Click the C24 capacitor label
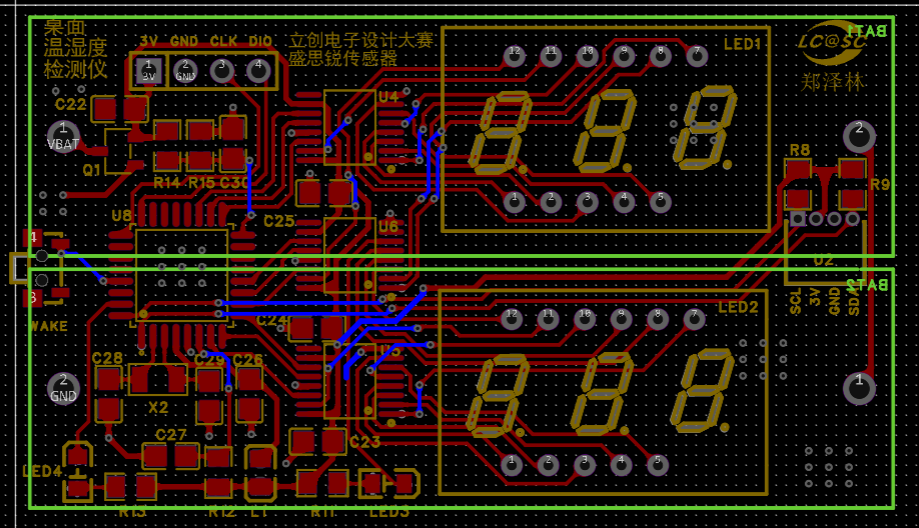This screenshot has height=528, width=919. click(x=272, y=320)
